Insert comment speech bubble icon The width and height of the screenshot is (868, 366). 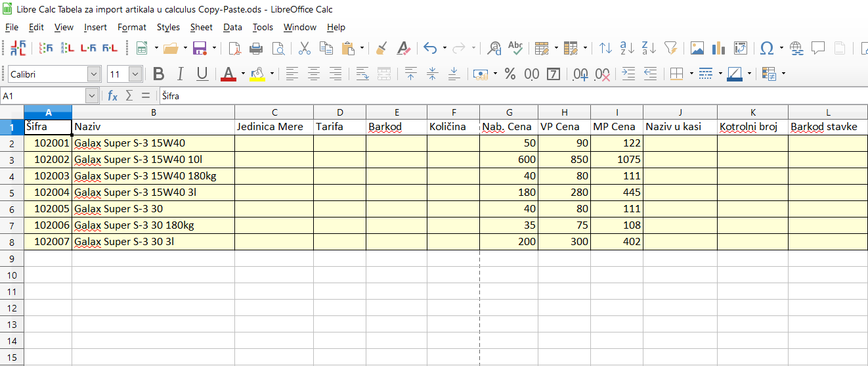coord(818,48)
